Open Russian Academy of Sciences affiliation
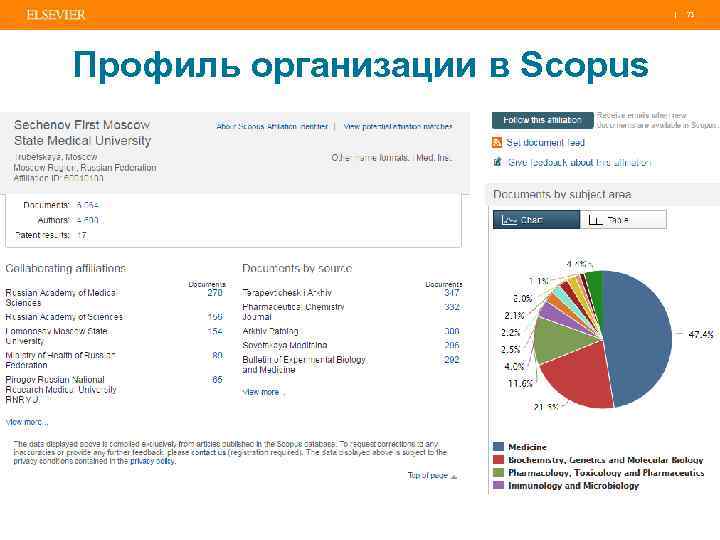Screen dimensions: 720x540 point(64,317)
